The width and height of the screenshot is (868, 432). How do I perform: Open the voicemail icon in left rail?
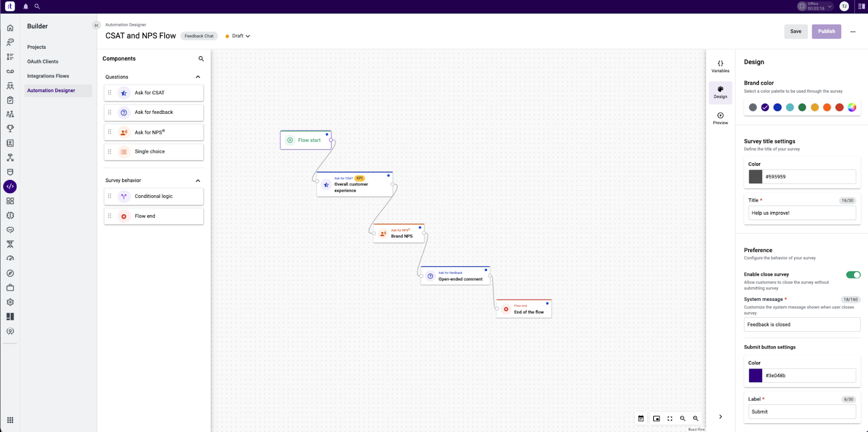tap(10, 71)
